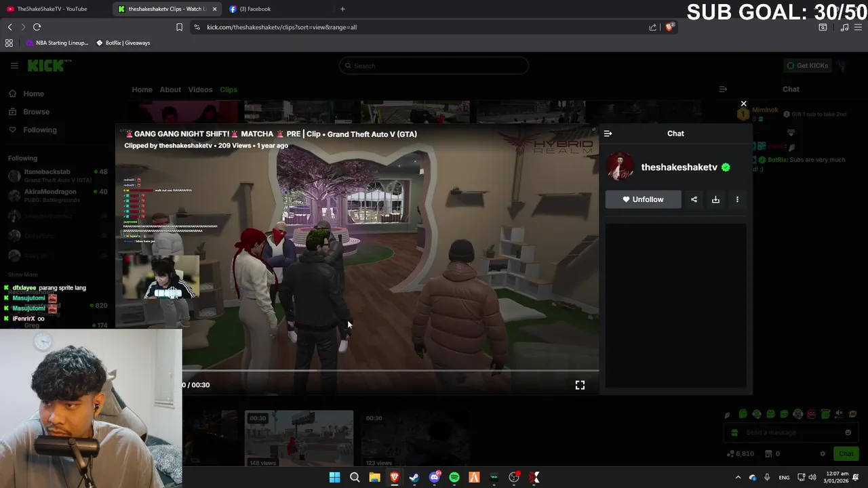Open Spotify from the taskbar
Screen dimensions: 868x488
[454, 477]
